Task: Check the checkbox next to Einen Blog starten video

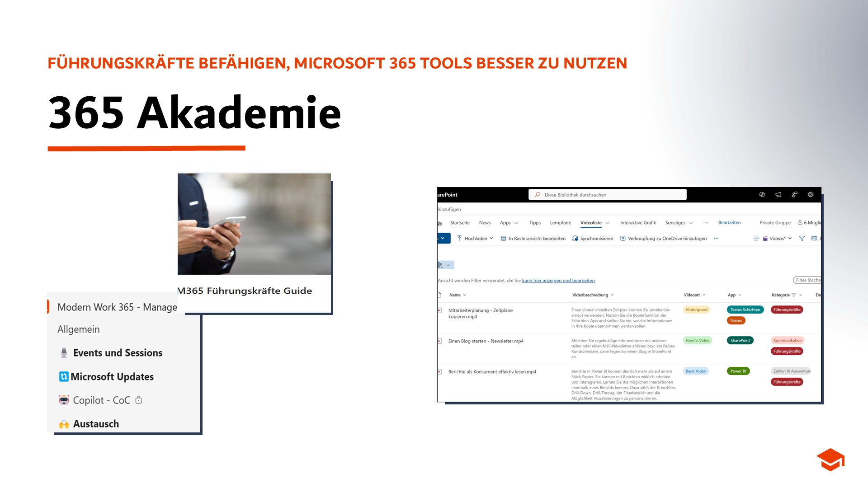Action: pyautogui.click(x=439, y=341)
